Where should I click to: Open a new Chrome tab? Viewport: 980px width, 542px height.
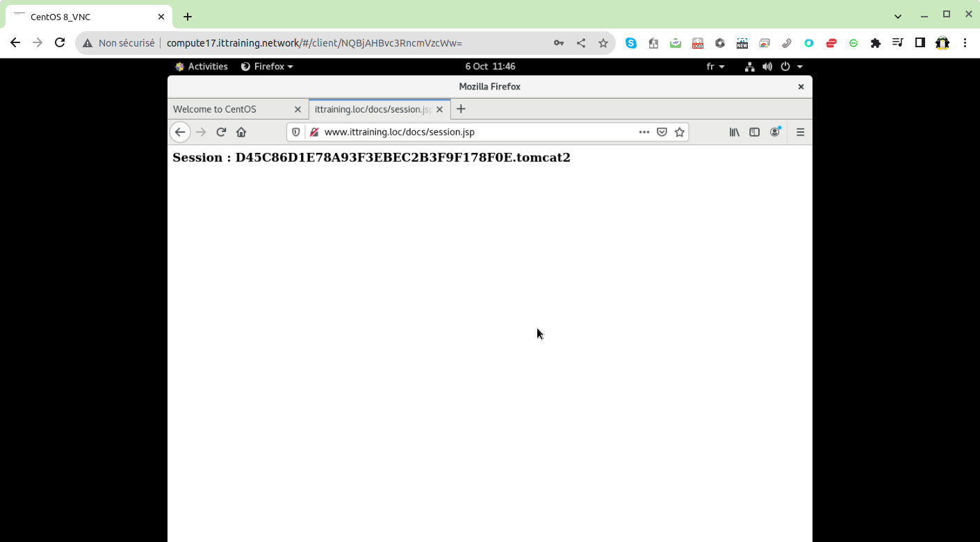click(x=188, y=17)
